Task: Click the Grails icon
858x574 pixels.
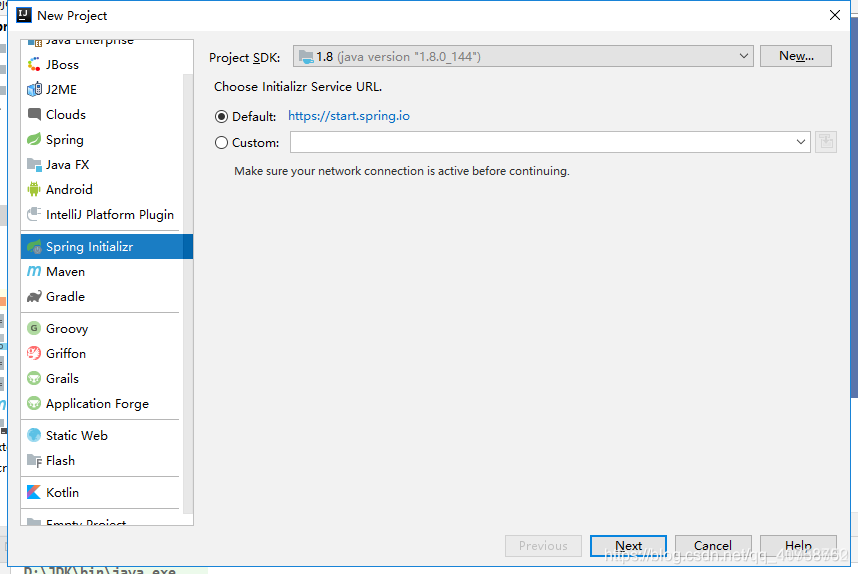Action: [x=34, y=379]
